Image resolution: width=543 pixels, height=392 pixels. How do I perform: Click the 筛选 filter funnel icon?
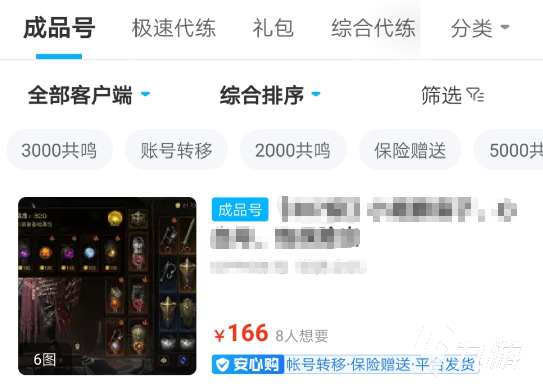(x=475, y=95)
